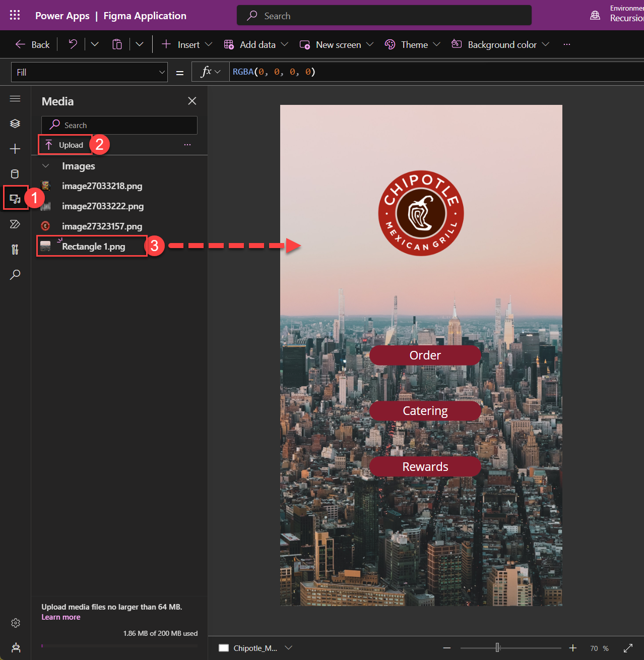Select the Insert plus icon in sidebar
This screenshot has width=644, height=660.
(x=15, y=149)
